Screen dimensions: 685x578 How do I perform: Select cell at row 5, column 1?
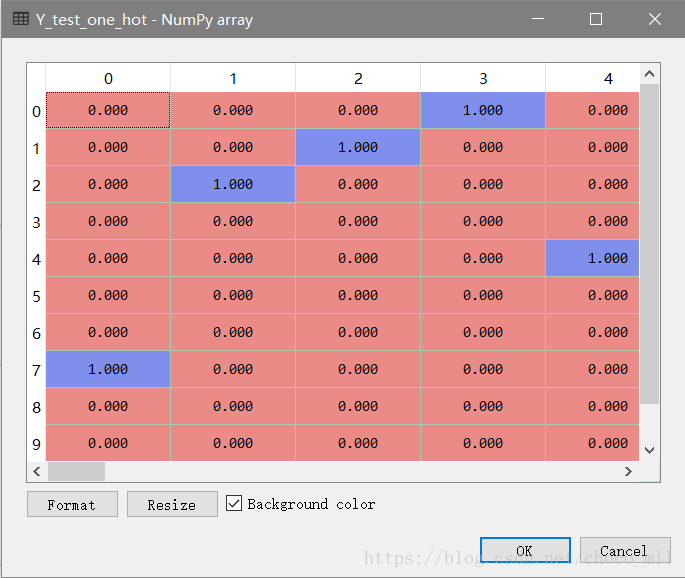233,295
